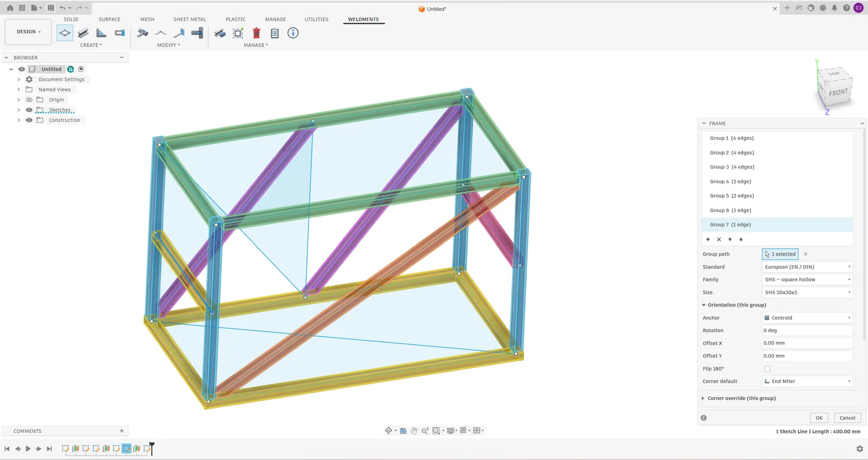Click the '1 selected' Group path button

(x=780, y=254)
